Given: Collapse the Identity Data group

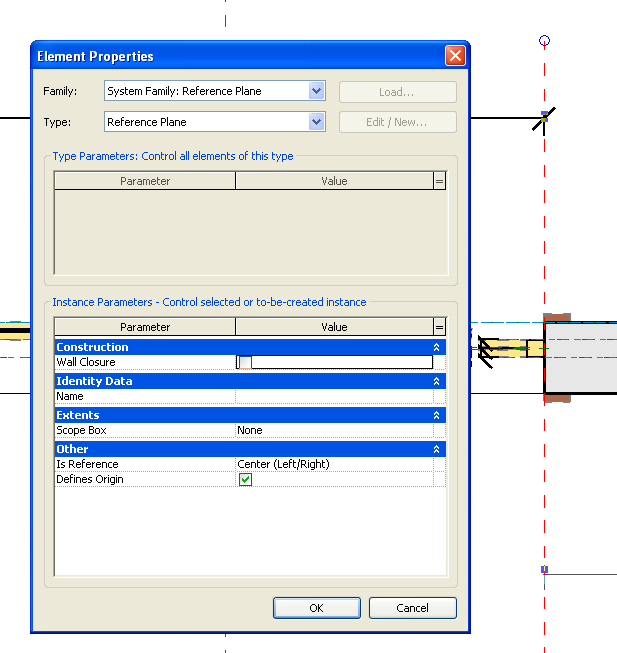Looking at the screenshot, I should tap(436, 381).
